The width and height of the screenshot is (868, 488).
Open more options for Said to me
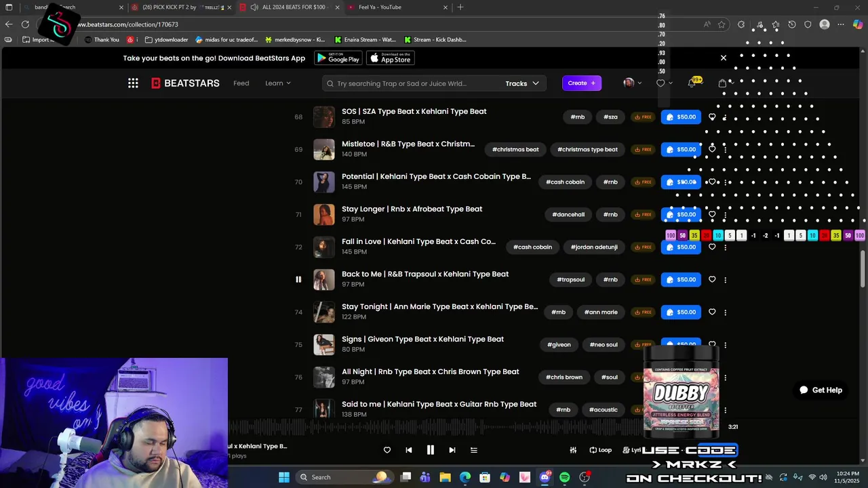[725, 410]
